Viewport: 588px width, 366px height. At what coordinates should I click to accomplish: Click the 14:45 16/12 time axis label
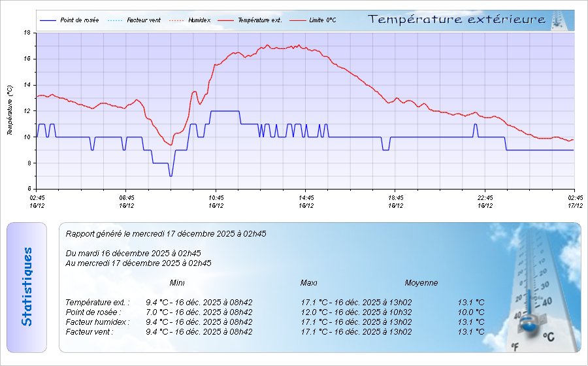click(306, 201)
